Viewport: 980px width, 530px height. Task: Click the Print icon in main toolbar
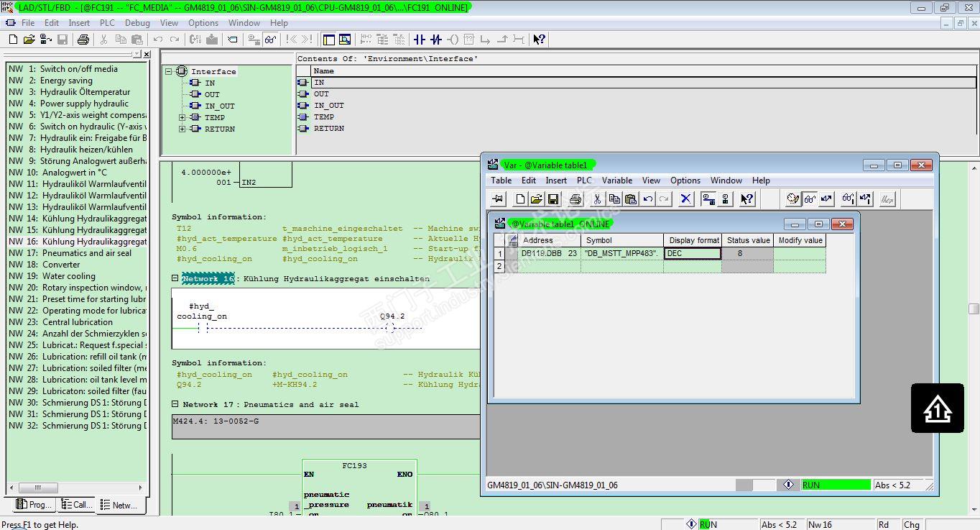point(83,40)
